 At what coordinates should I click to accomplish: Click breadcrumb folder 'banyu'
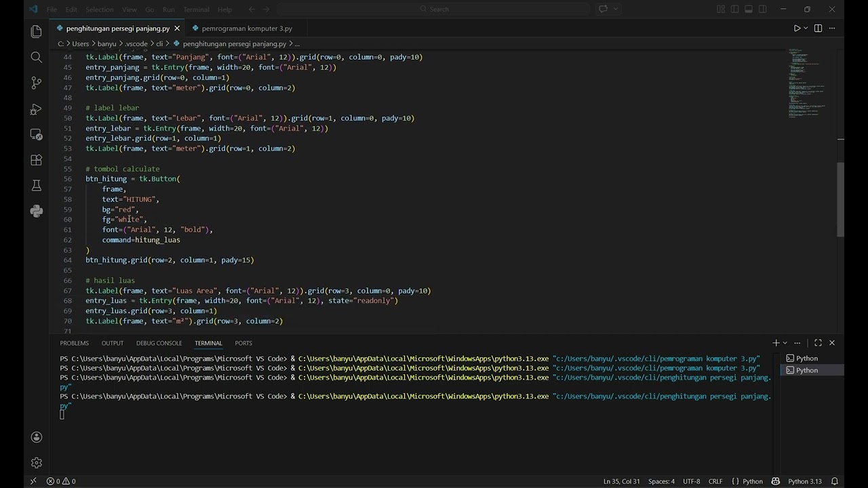106,43
